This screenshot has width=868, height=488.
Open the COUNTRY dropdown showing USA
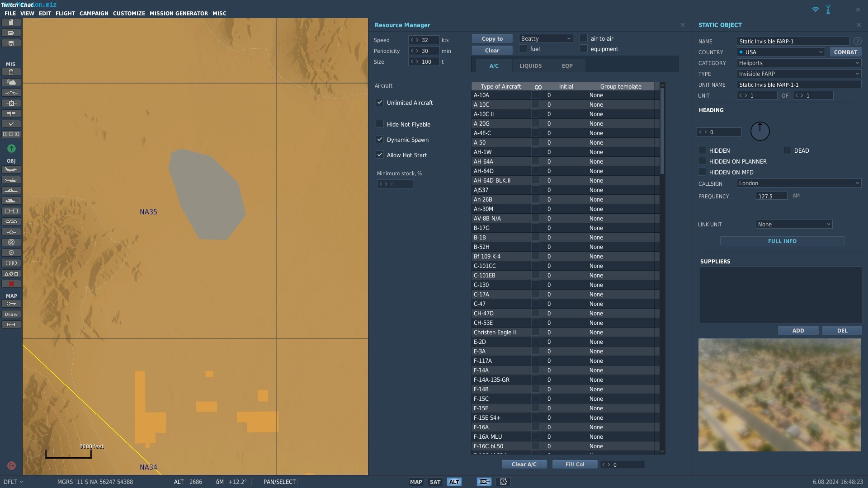[781, 52]
